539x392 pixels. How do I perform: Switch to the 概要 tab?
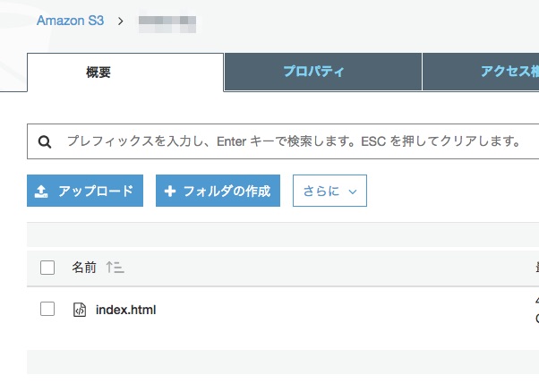click(x=125, y=72)
